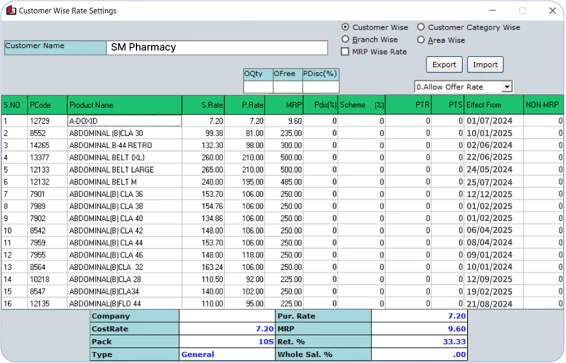Click PCode 12729
Screen dimensions: 566x363
pyautogui.click(x=47, y=121)
